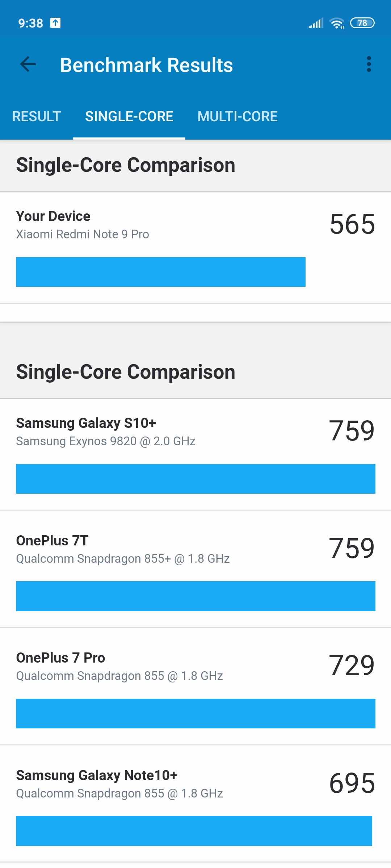The width and height of the screenshot is (391, 868).
Task: Tap the Galaxy Note10+ score bar
Action: (x=194, y=831)
